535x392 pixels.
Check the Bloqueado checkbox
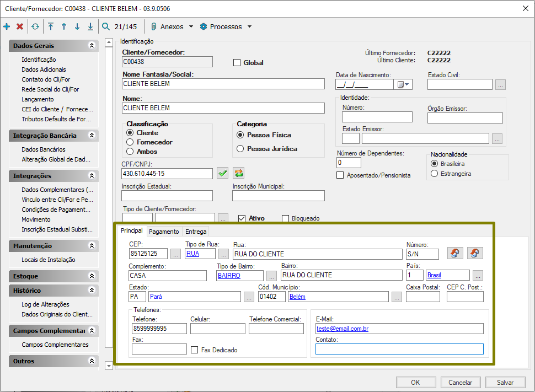tap(286, 218)
